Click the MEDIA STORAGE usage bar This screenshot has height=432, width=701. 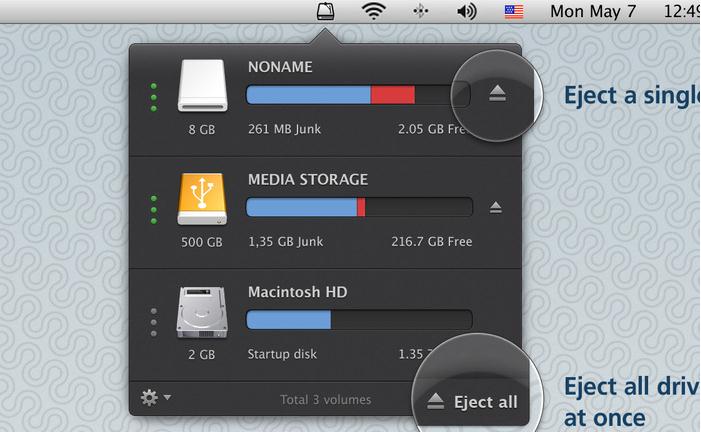tap(359, 207)
